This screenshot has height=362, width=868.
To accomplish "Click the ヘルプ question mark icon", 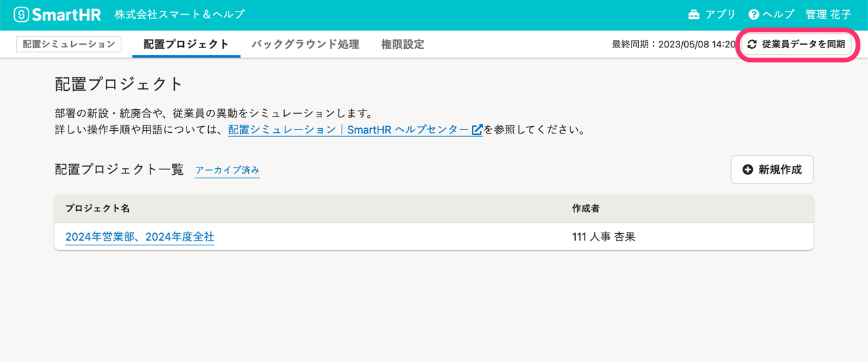I will point(753,15).
